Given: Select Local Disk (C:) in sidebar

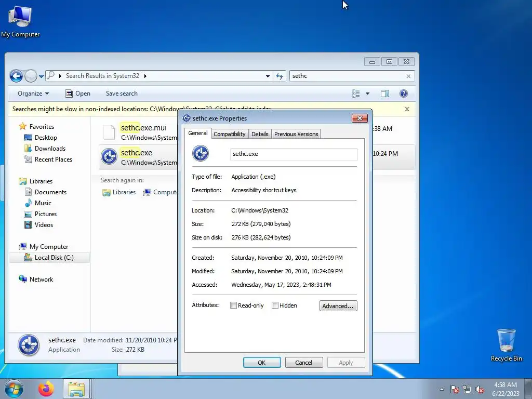Looking at the screenshot, I should (x=49, y=258).
